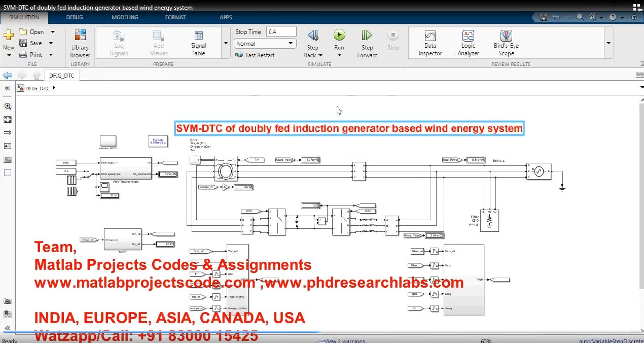Open the Signal Table
644x343 pixels.
(199, 44)
